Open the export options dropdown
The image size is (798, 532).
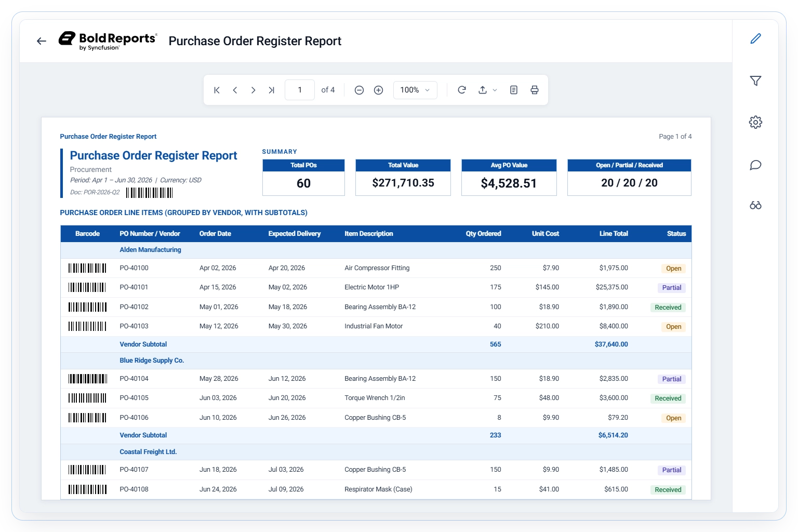487,90
